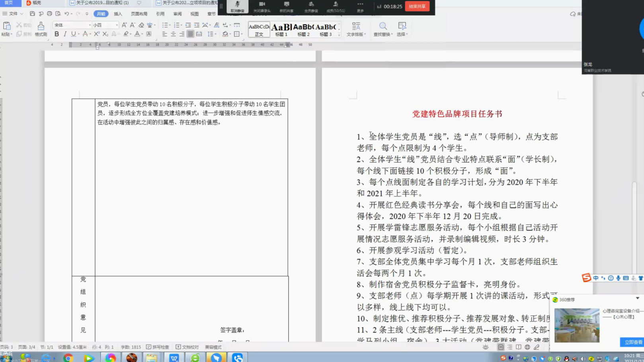Open Chrome from the Windows taskbar
This screenshot has width=644, height=362.
tap(68, 358)
